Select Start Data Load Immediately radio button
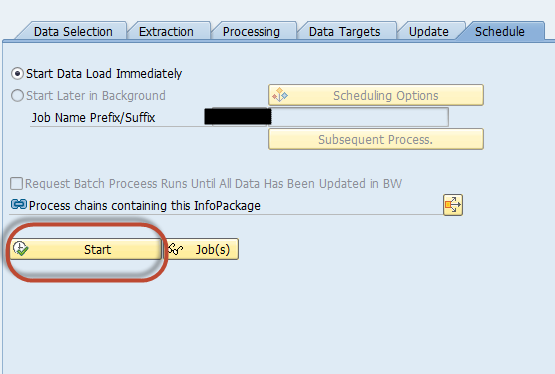 coord(17,74)
